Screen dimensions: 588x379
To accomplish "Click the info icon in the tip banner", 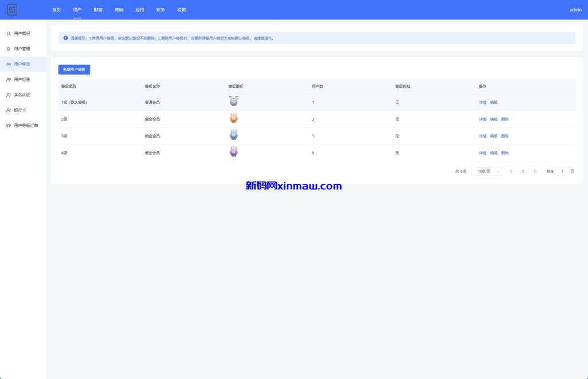I will (x=65, y=38).
